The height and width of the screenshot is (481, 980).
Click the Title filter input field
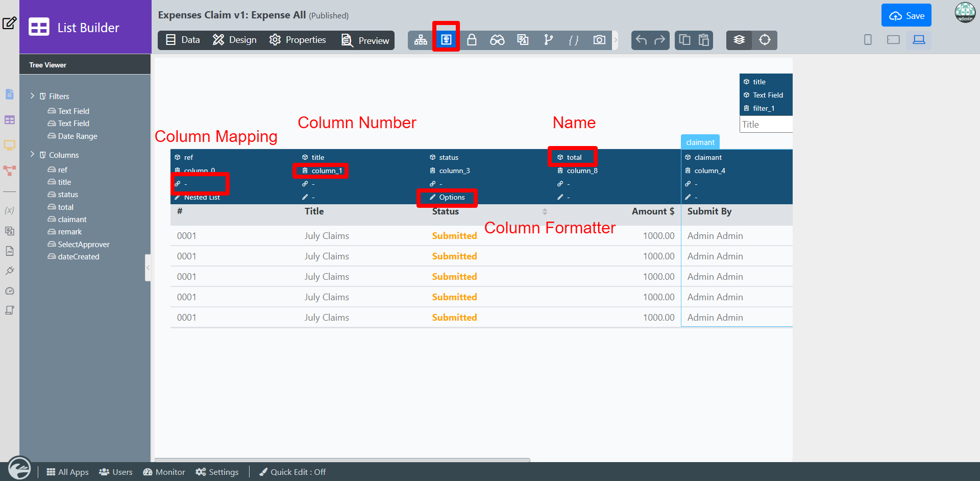coord(766,125)
